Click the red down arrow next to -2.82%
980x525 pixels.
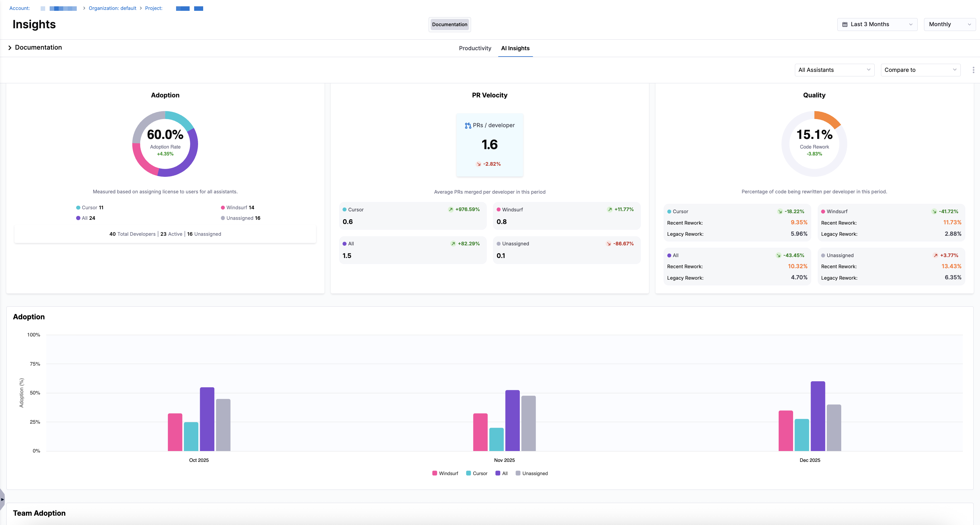click(479, 164)
